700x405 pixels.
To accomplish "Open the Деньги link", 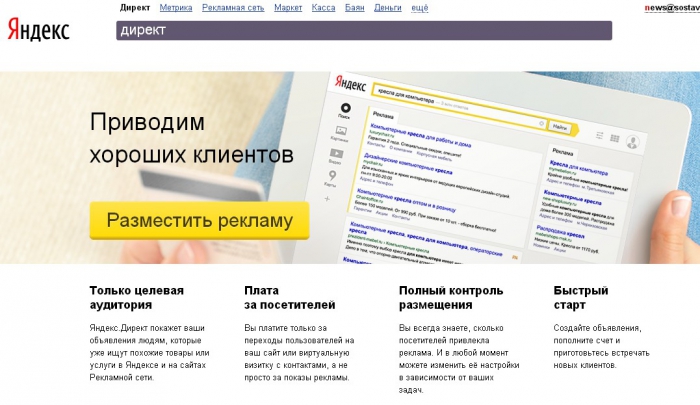I will point(388,8).
